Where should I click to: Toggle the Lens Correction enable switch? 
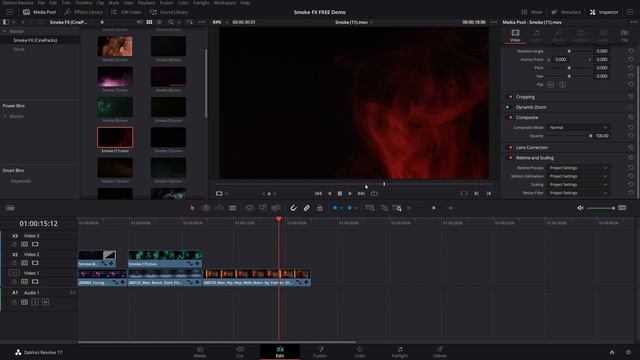[510, 147]
